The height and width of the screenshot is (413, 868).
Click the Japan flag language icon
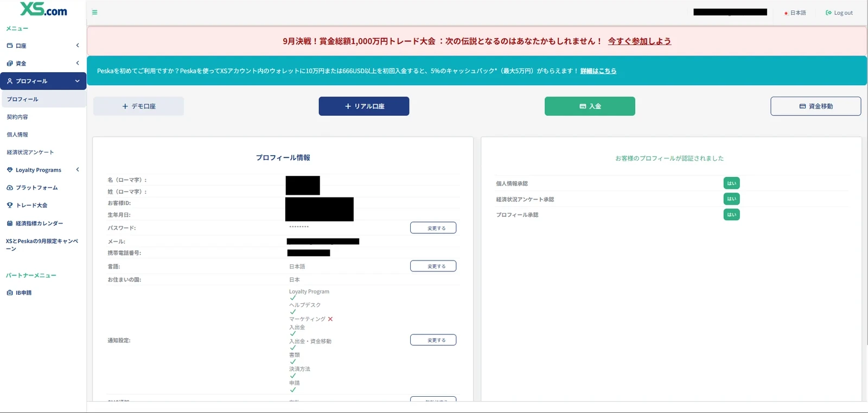[786, 13]
